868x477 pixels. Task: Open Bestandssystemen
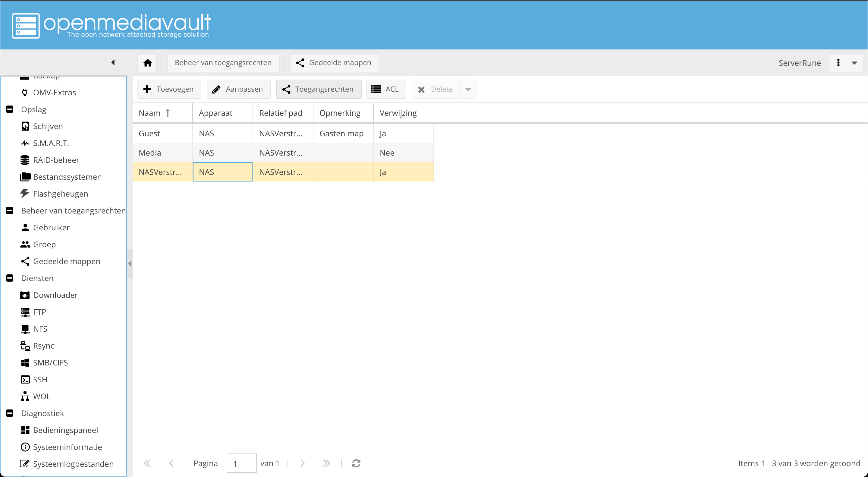point(67,177)
